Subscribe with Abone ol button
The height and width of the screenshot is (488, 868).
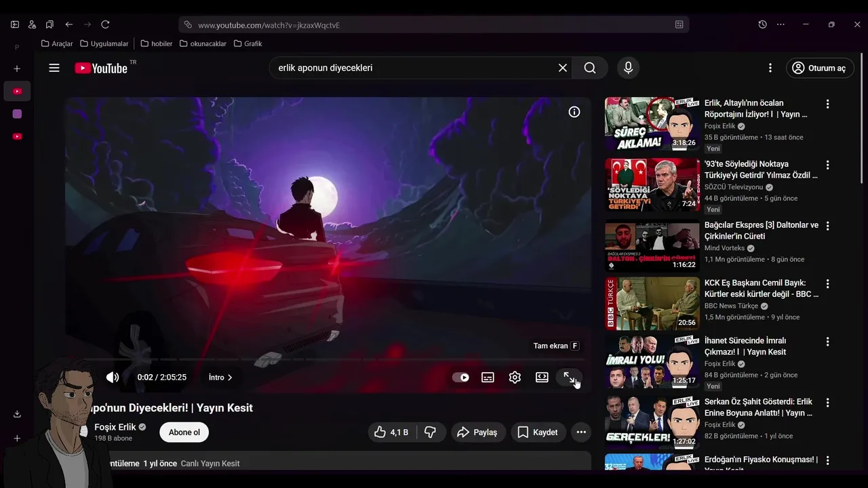[184, 432]
